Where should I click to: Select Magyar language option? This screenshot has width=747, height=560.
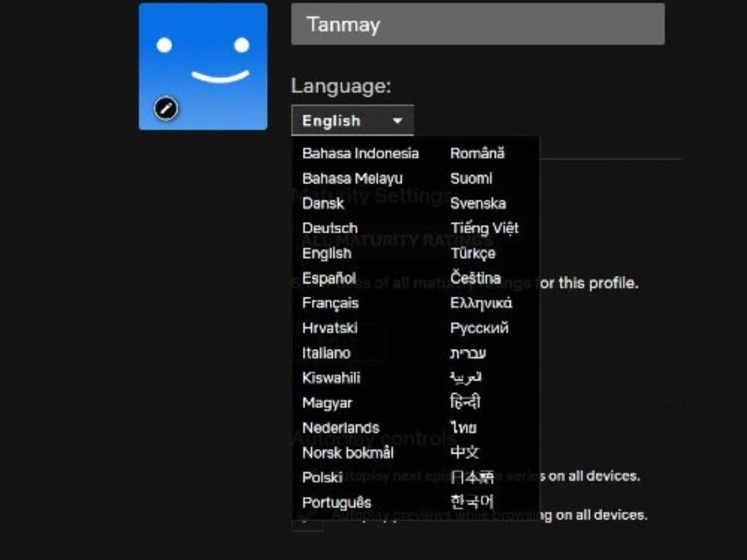click(327, 403)
